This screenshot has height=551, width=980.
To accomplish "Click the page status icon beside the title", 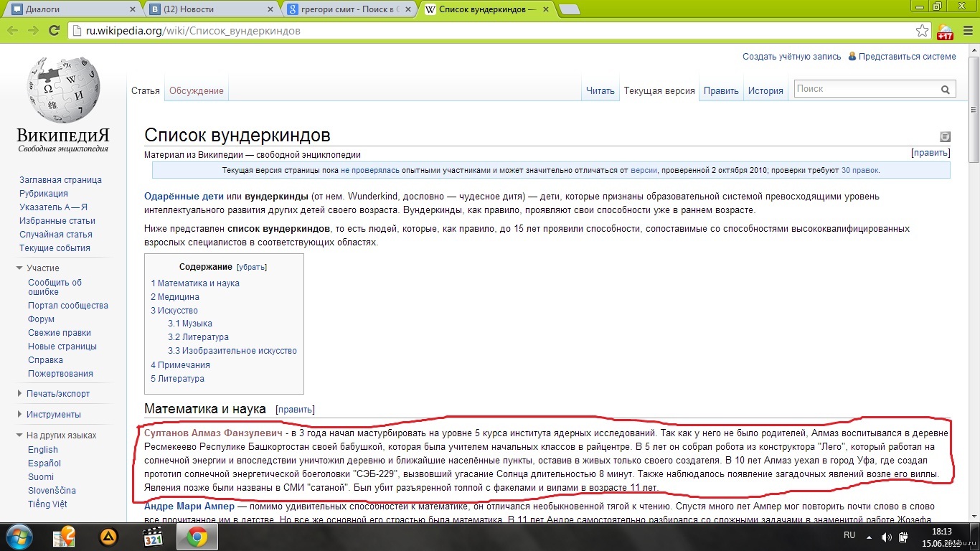I will click(x=945, y=136).
